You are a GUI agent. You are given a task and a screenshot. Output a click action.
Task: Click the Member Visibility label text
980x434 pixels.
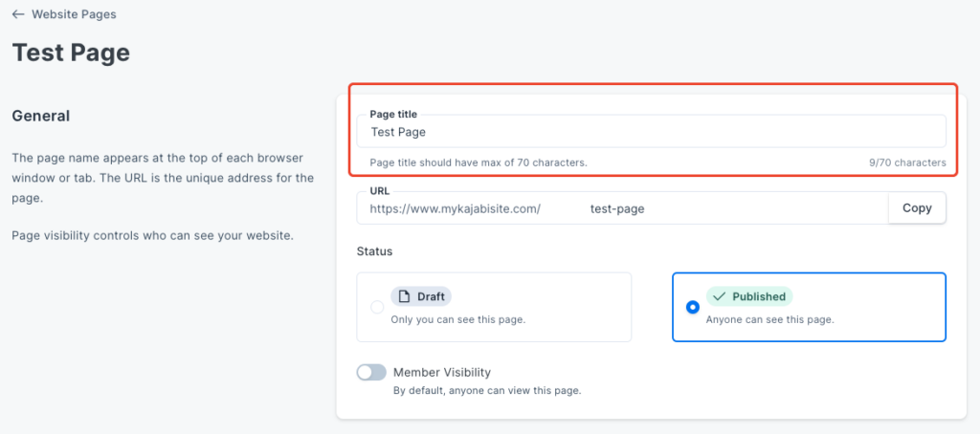[x=442, y=373]
